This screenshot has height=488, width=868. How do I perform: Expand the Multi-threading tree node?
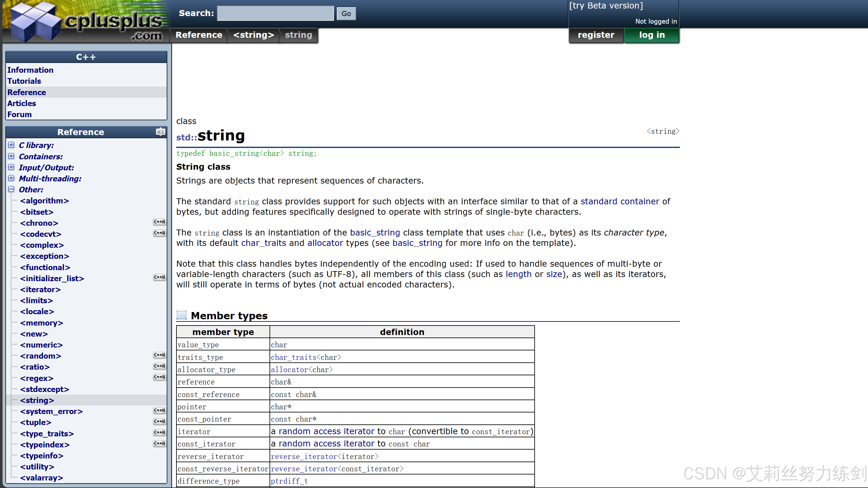coord(11,178)
